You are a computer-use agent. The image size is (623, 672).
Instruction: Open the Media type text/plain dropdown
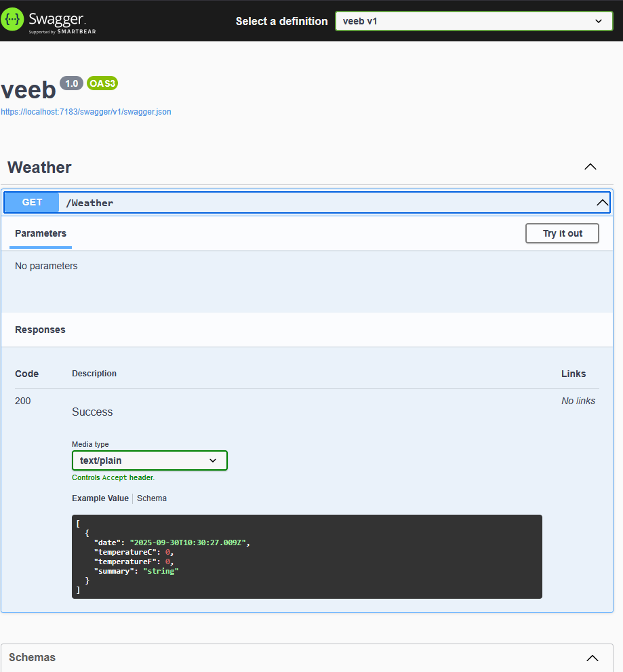tap(149, 460)
